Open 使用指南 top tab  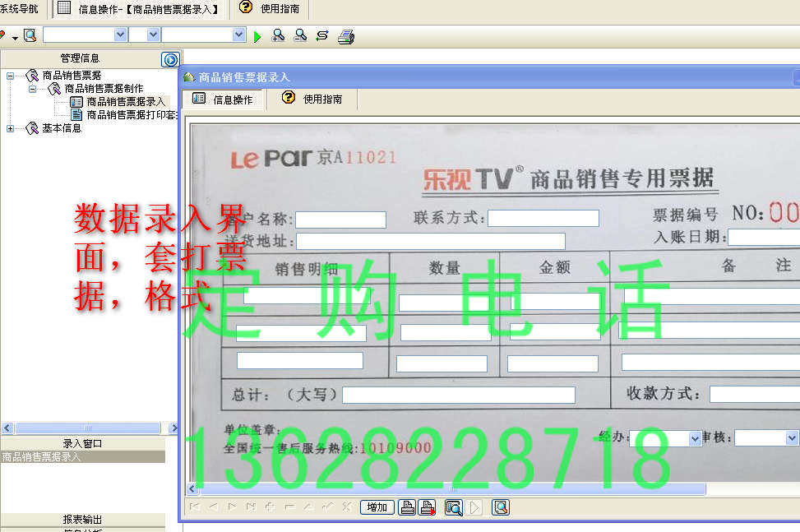tap(269, 9)
